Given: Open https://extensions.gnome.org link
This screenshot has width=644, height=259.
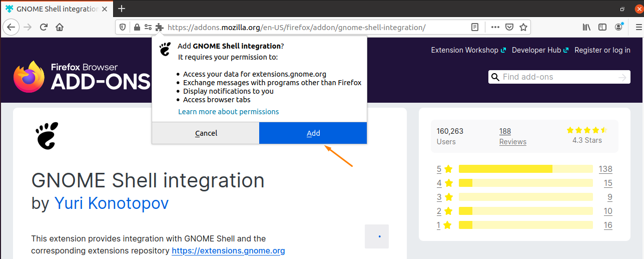Looking at the screenshot, I should click(x=228, y=250).
